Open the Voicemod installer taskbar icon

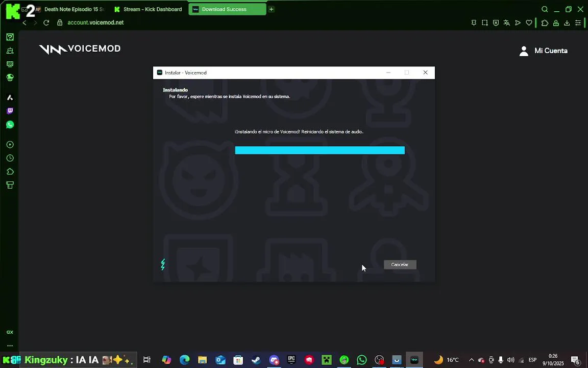[x=414, y=360]
